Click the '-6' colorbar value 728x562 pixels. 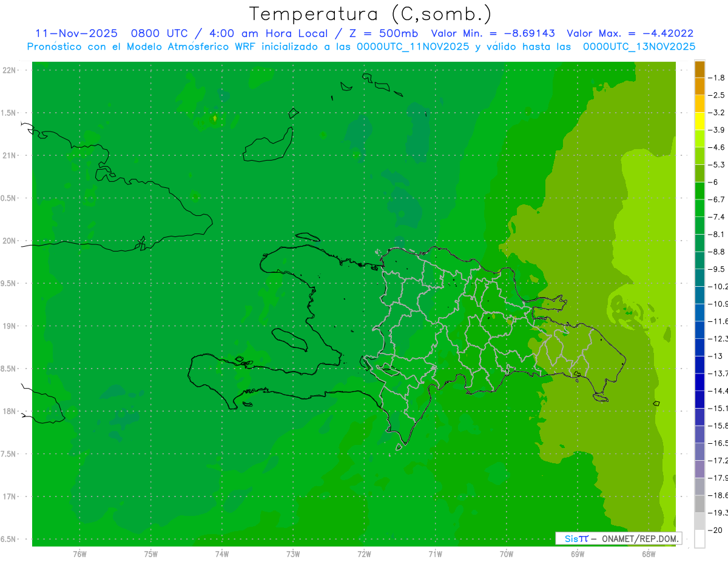(x=714, y=182)
